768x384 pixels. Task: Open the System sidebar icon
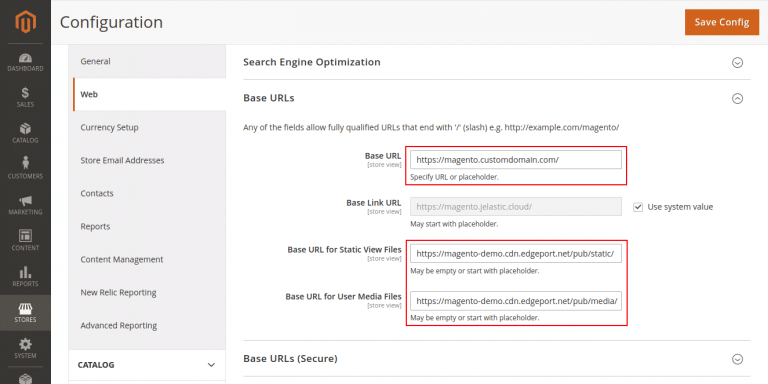25,349
